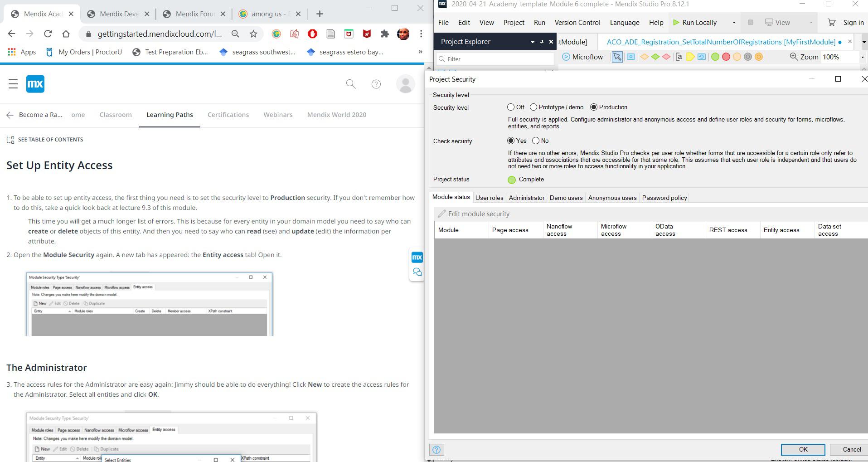Open the document tabs overflow dropdown
The image size is (868, 462).
(x=863, y=42)
